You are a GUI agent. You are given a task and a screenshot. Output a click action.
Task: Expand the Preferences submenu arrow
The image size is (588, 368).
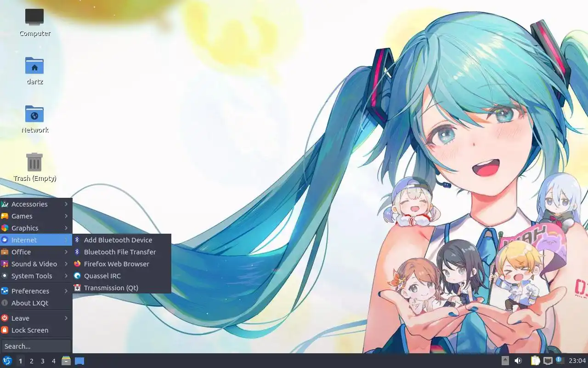click(x=66, y=291)
